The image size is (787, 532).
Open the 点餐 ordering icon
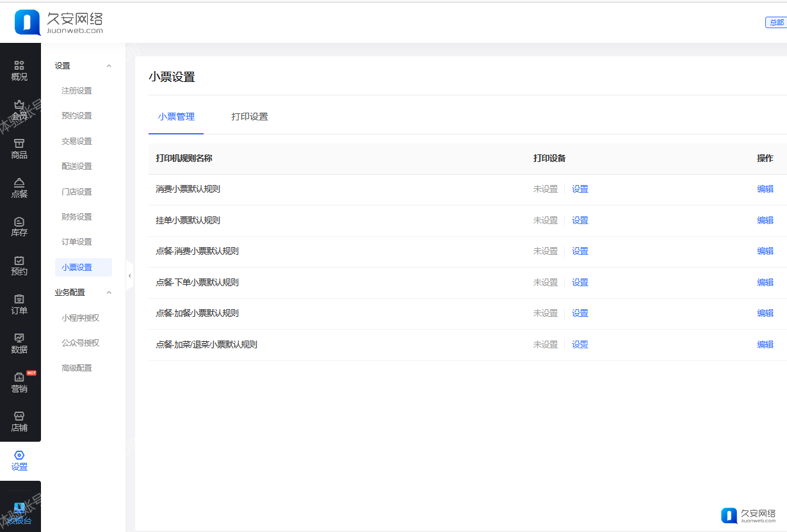coord(19,182)
